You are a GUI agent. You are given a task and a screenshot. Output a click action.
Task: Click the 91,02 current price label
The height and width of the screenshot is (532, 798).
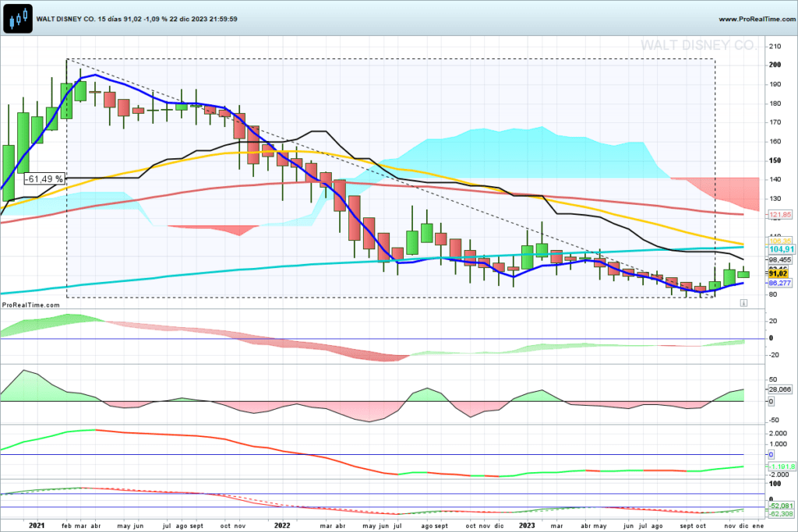(x=779, y=273)
